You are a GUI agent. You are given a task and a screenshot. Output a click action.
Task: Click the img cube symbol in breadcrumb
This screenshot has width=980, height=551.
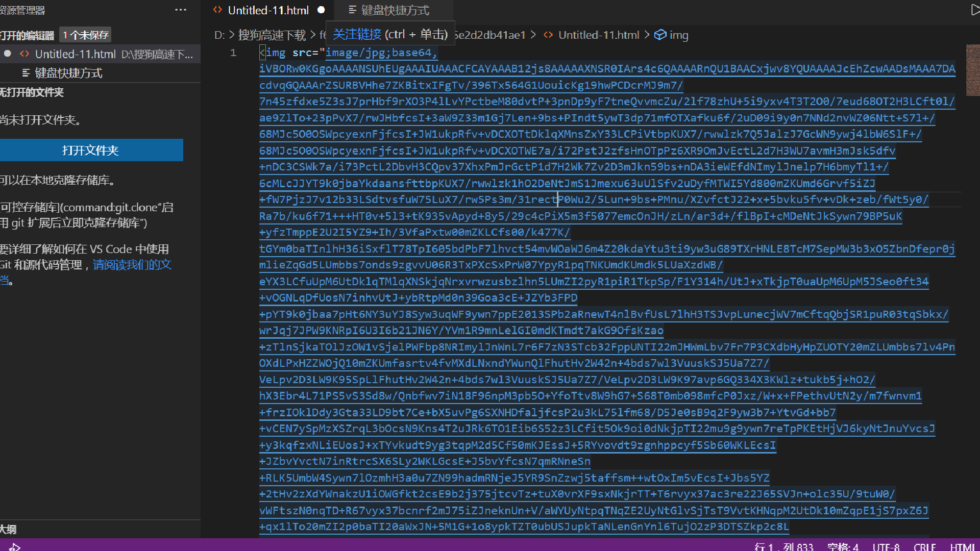660,35
